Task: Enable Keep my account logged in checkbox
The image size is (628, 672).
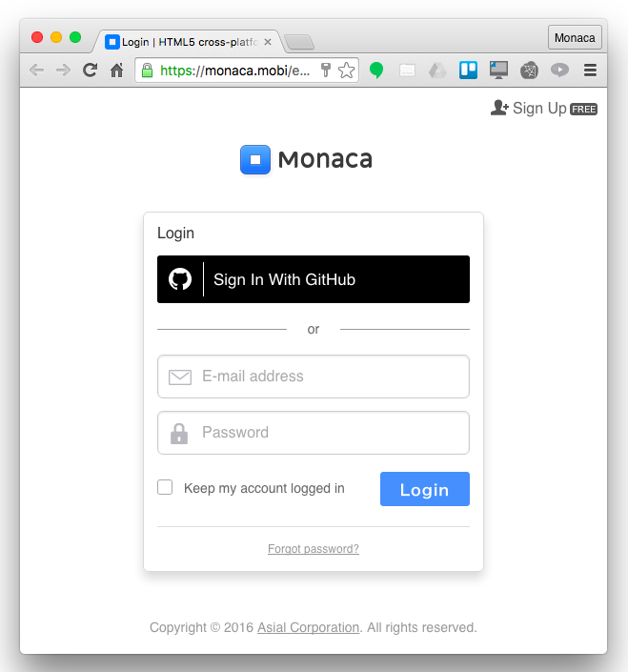Action: point(165,487)
